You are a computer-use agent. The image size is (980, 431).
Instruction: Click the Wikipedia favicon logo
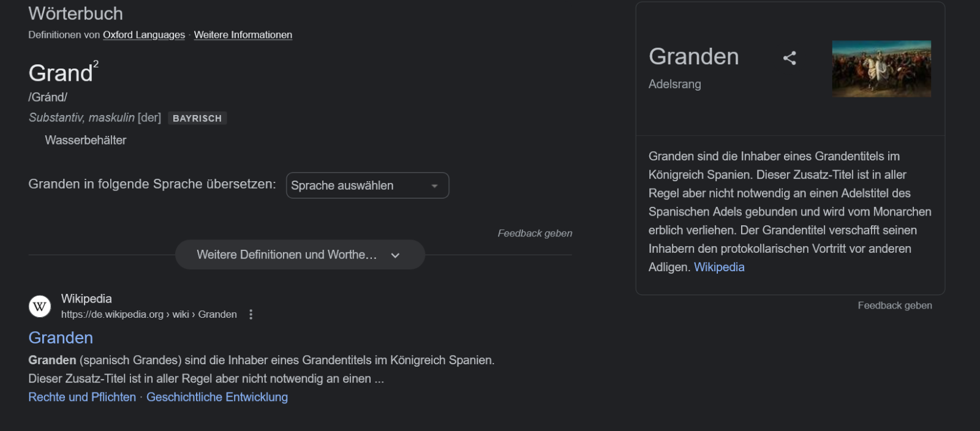coord(40,306)
